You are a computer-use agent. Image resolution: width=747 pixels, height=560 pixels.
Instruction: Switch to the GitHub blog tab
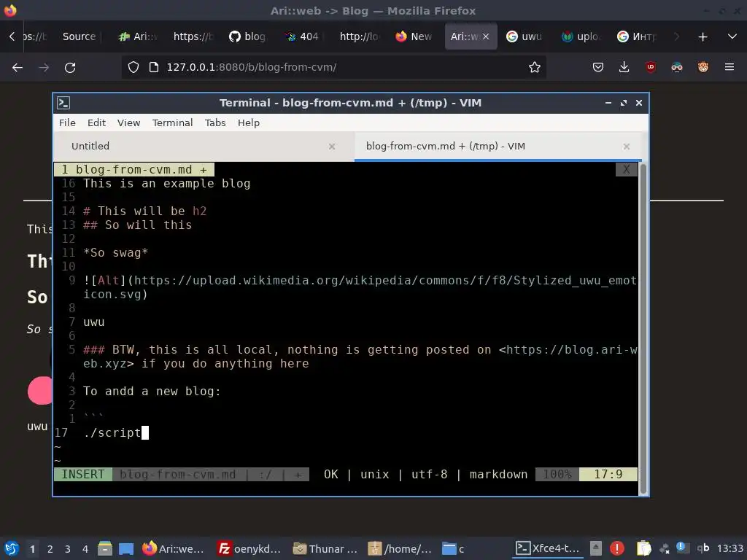(x=247, y=36)
